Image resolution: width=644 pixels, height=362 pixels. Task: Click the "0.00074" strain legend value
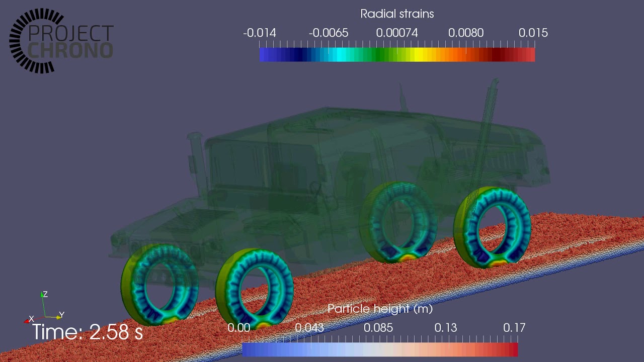(397, 33)
